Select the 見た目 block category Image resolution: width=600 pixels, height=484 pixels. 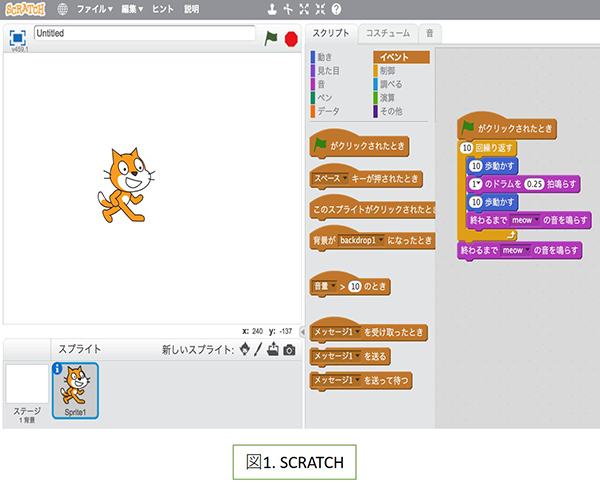point(328,70)
